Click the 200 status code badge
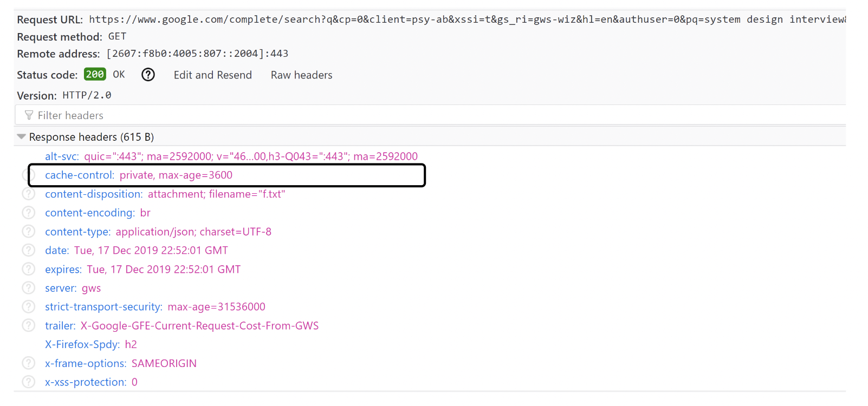 click(x=95, y=75)
